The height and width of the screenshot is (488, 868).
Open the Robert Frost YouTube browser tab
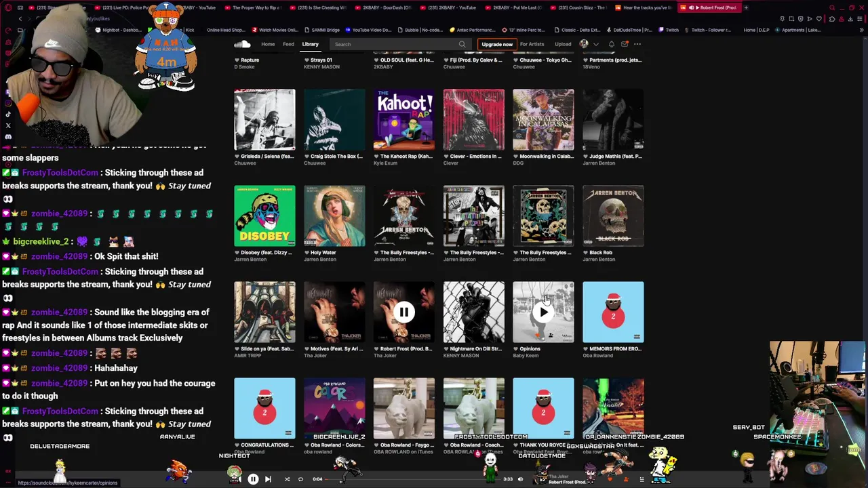click(x=709, y=7)
